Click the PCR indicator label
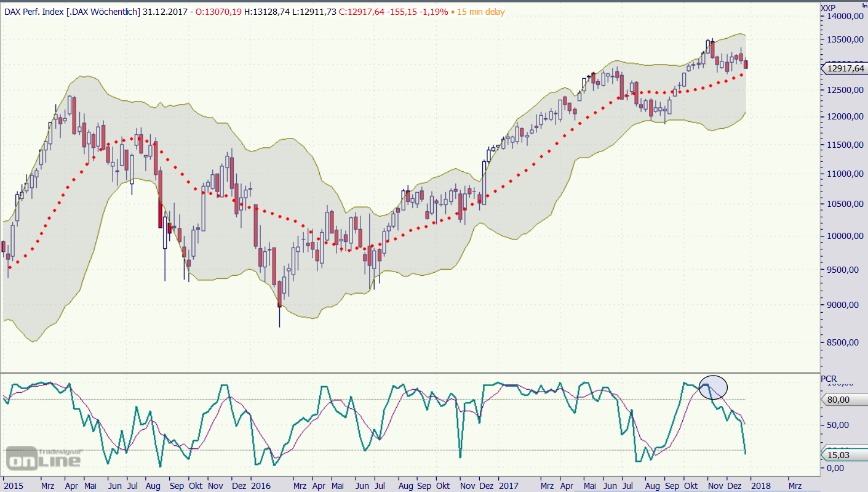Image resolution: width=868 pixels, height=492 pixels. [828, 378]
